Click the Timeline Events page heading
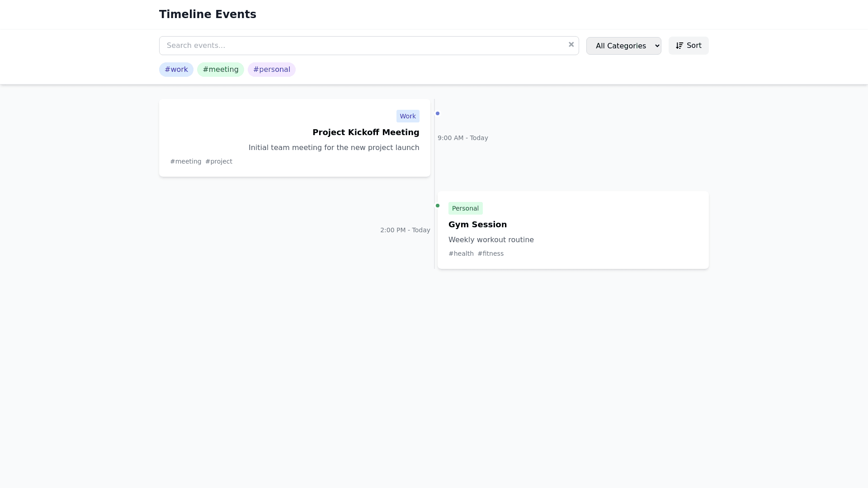The image size is (868, 488). pos(208,14)
